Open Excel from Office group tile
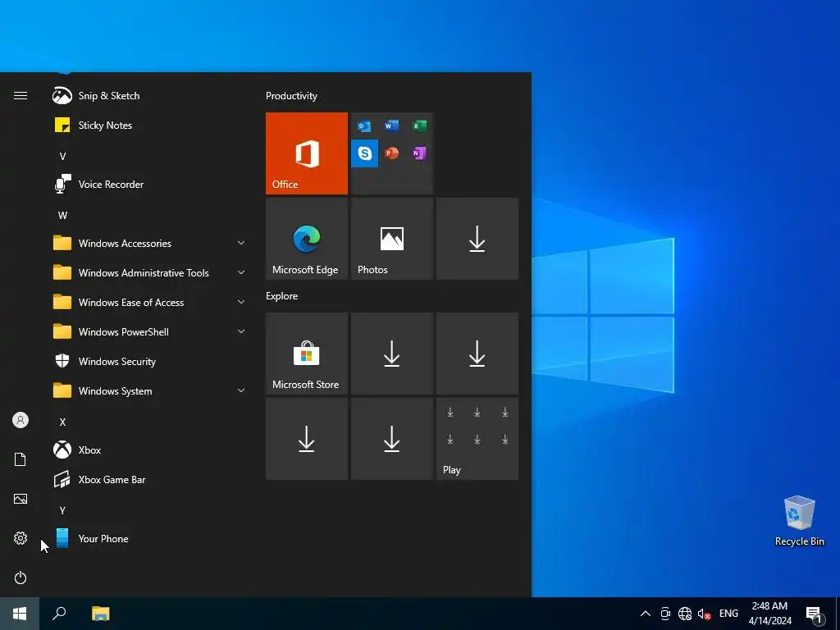 [x=419, y=126]
